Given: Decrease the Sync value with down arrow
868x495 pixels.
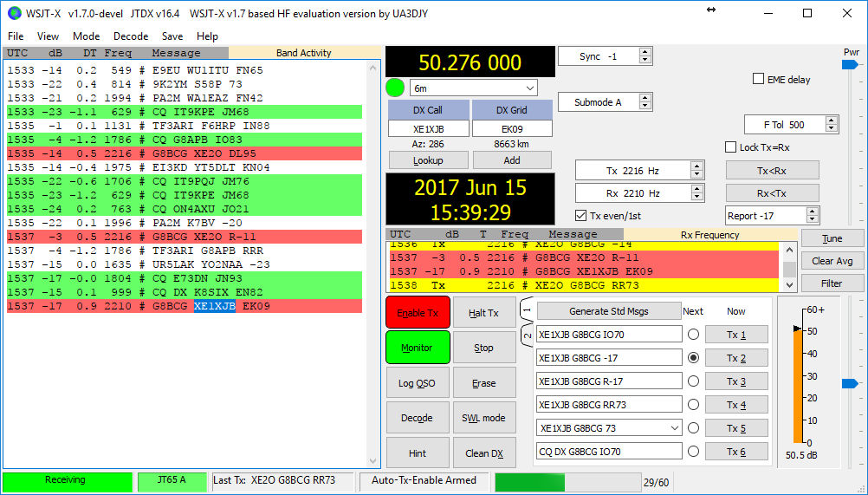Looking at the screenshot, I should (645, 61).
